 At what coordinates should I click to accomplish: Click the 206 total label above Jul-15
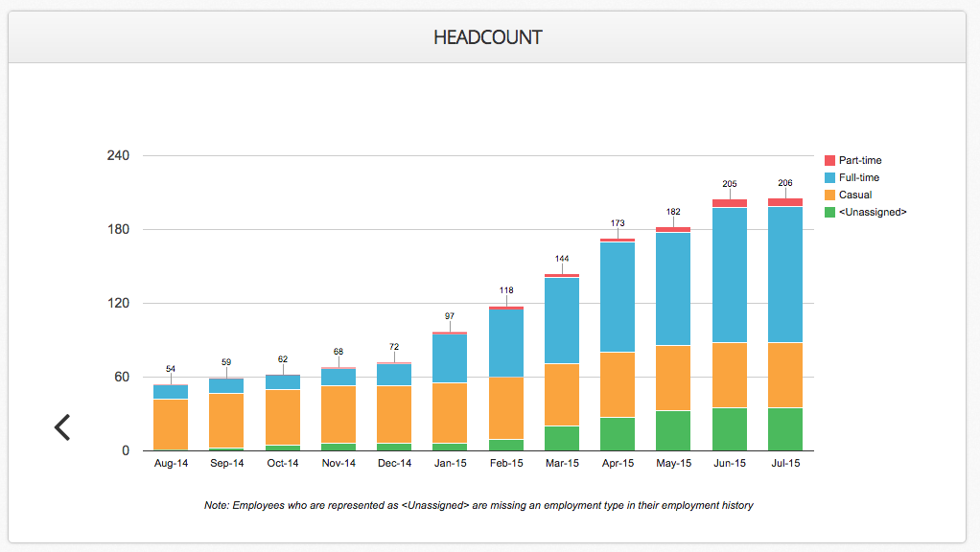point(785,183)
